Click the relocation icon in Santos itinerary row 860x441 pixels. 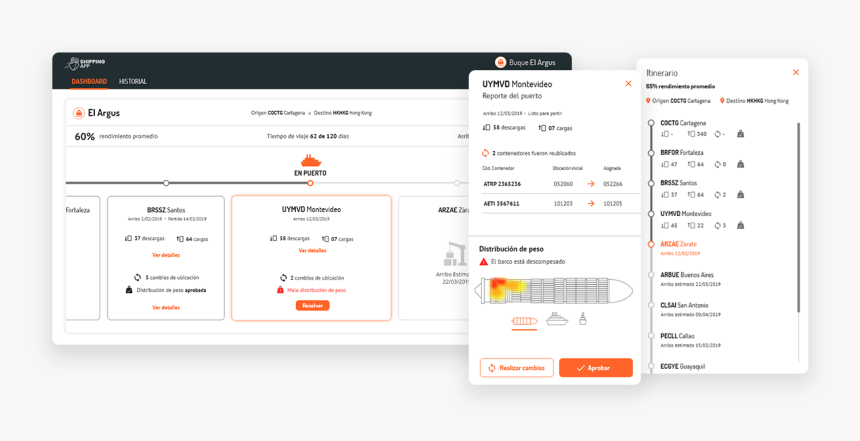click(x=717, y=195)
